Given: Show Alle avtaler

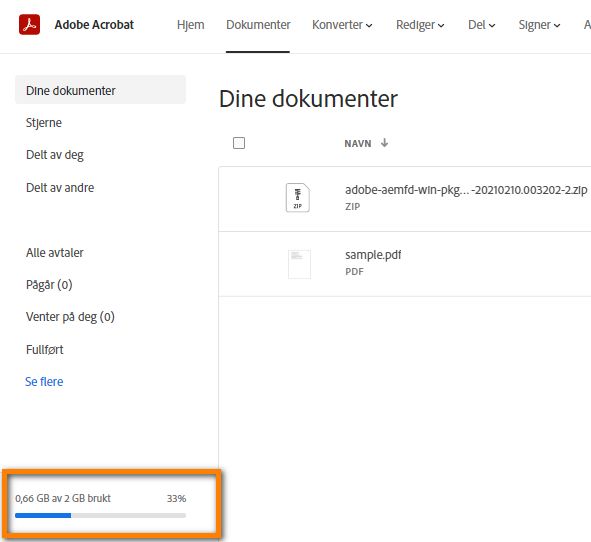Looking at the screenshot, I should (55, 253).
